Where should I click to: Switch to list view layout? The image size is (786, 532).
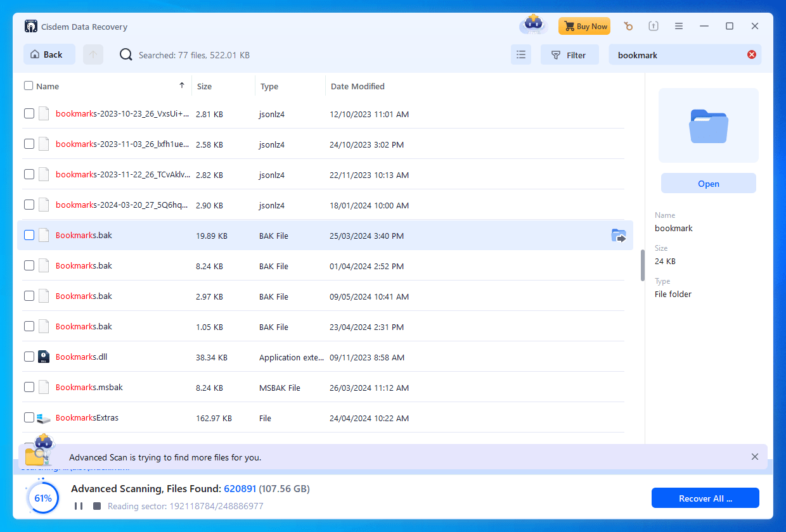[521, 54]
